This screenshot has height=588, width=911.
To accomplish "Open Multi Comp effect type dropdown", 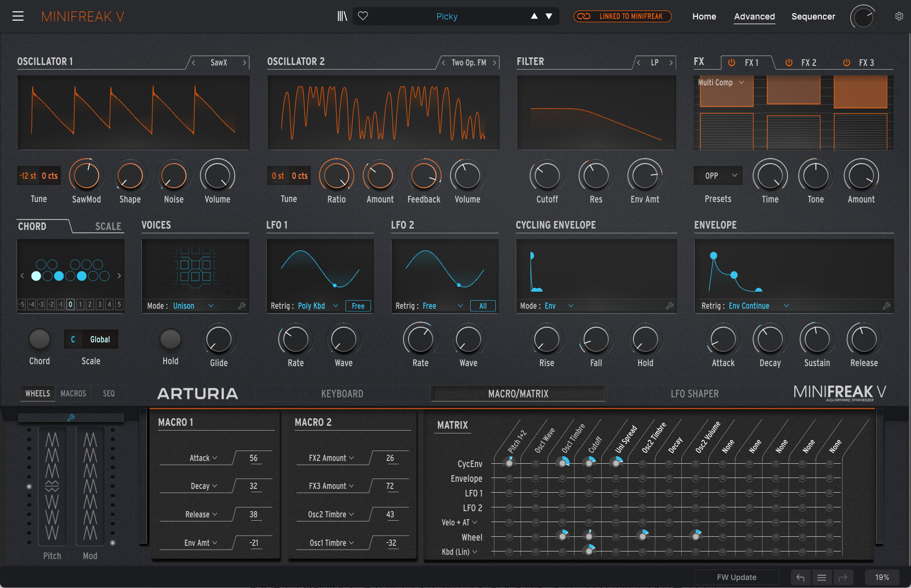I will pos(721,83).
